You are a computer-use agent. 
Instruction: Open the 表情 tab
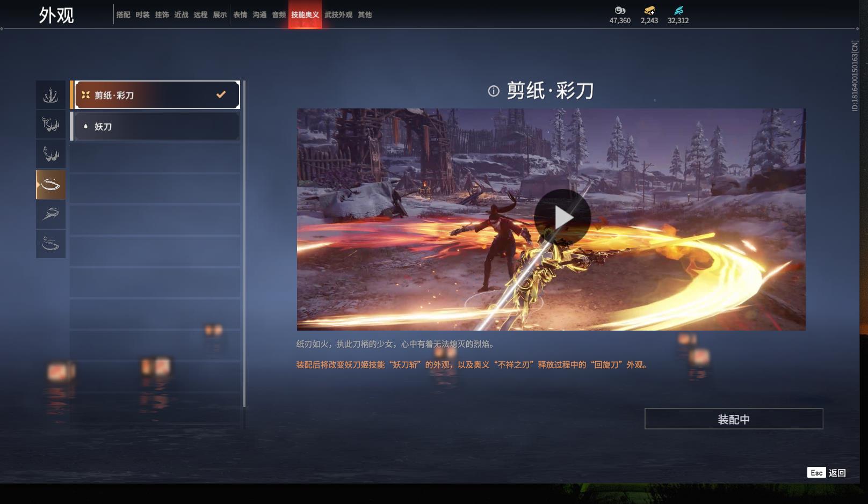[240, 14]
